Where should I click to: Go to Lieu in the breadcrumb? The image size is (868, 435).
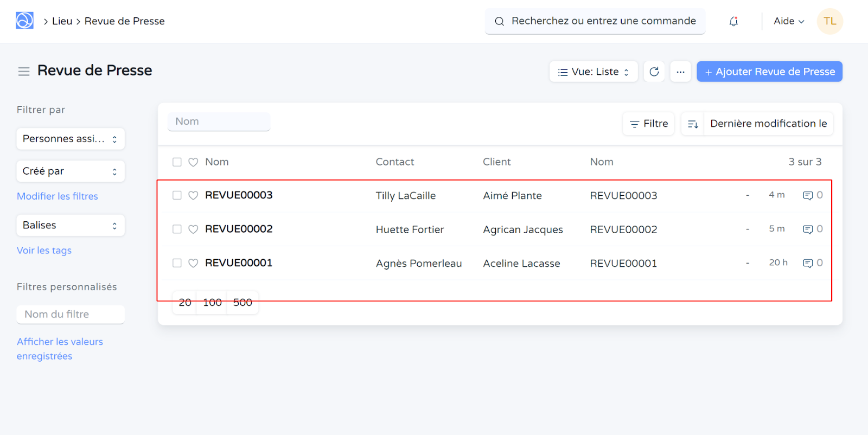coord(62,21)
